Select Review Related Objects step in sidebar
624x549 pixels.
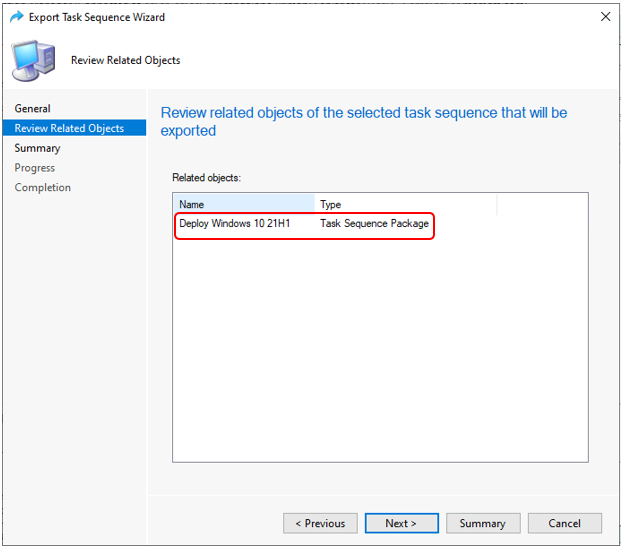pos(69,128)
